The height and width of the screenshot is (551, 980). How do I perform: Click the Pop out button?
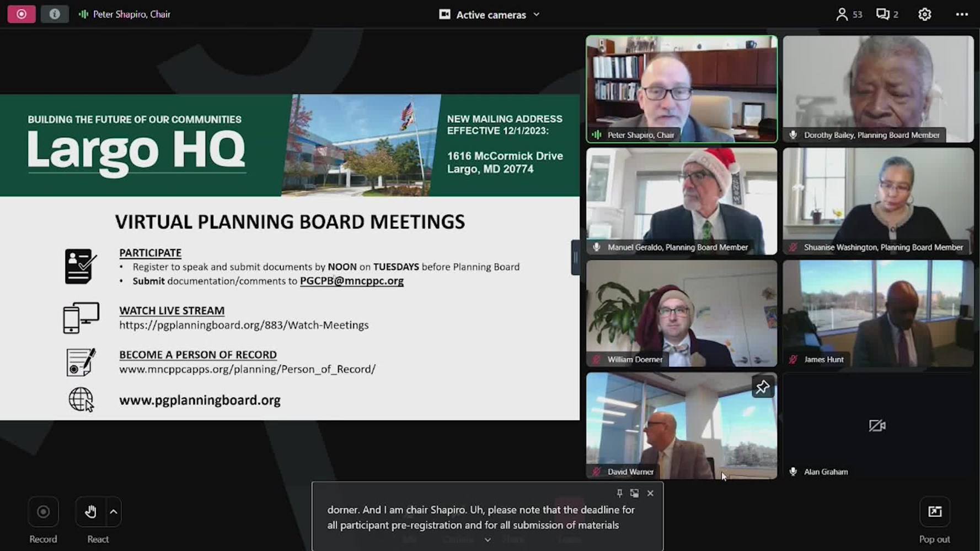pyautogui.click(x=935, y=512)
